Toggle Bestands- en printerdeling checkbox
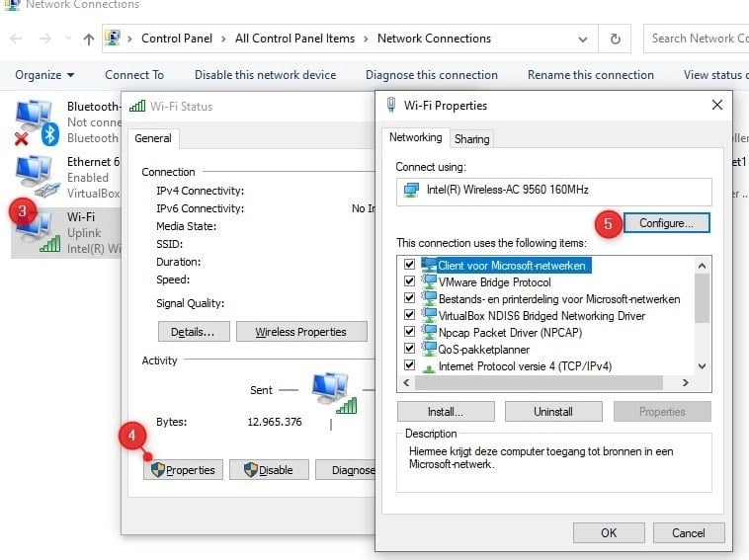 [x=409, y=297]
